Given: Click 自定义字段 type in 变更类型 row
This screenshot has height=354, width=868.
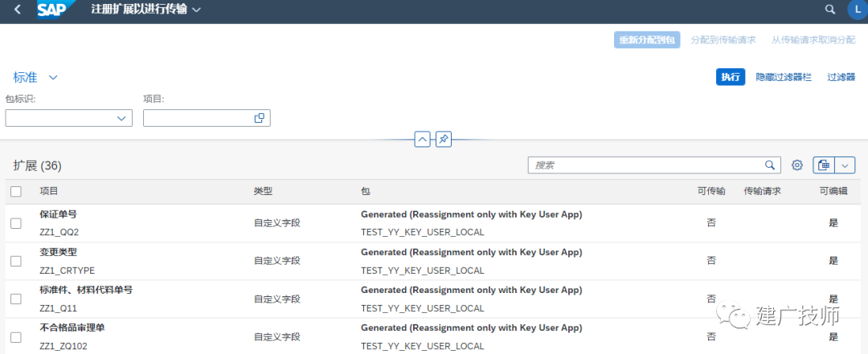Looking at the screenshot, I should pyautogui.click(x=276, y=261).
